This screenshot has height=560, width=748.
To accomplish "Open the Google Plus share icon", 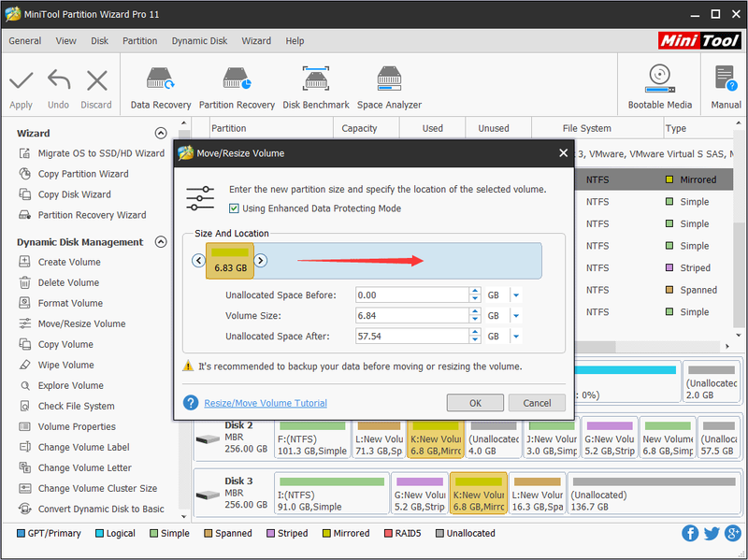I will tap(733, 533).
